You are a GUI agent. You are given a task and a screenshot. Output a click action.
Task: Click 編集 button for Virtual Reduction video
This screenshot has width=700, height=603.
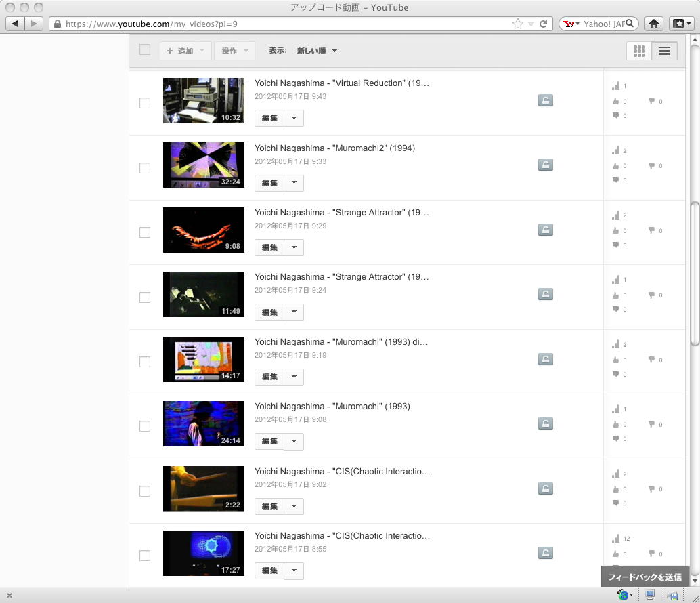269,118
